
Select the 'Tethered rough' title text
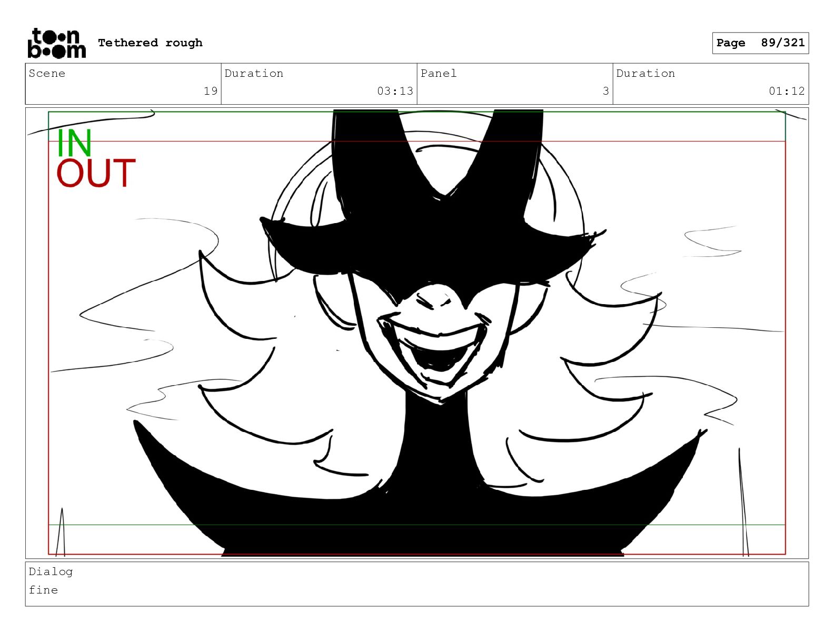click(150, 43)
